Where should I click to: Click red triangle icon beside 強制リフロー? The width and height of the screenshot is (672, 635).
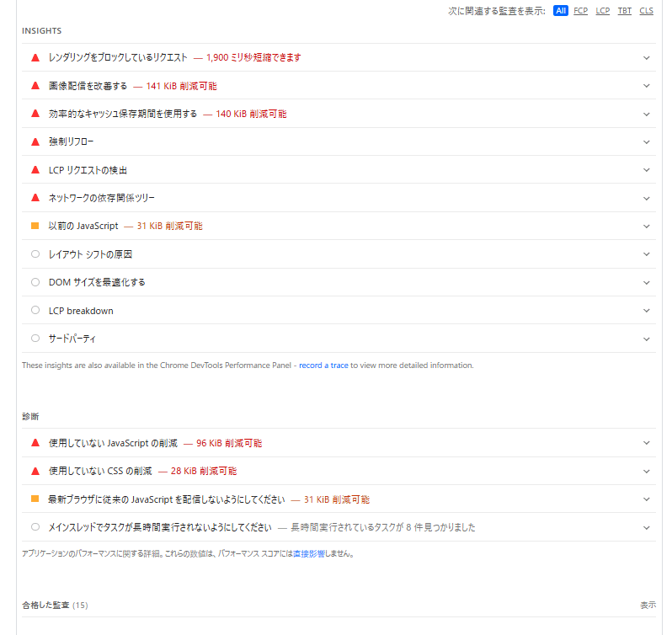tap(35, 141)
